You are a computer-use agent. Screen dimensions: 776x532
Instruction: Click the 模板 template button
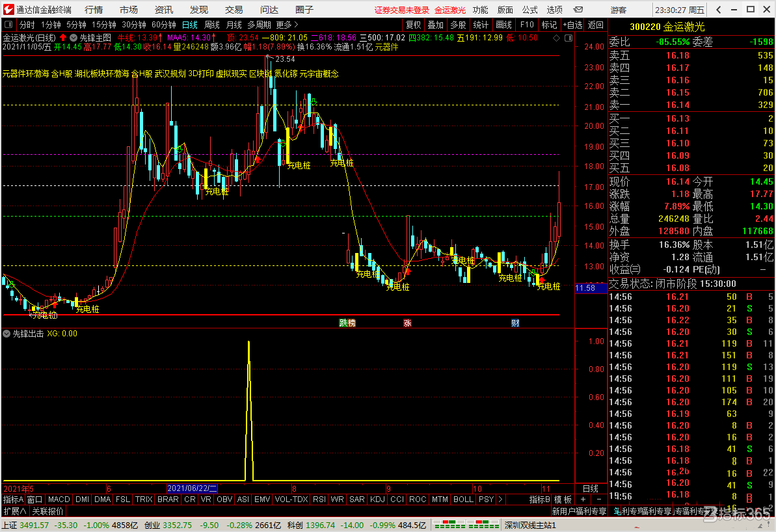pos(563,499)
